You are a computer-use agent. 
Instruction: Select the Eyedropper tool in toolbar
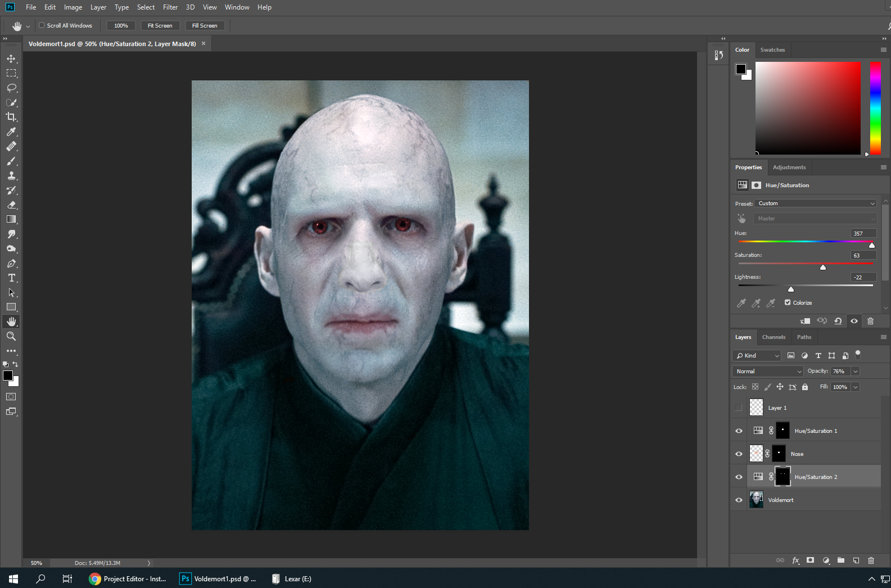point(11,132)
